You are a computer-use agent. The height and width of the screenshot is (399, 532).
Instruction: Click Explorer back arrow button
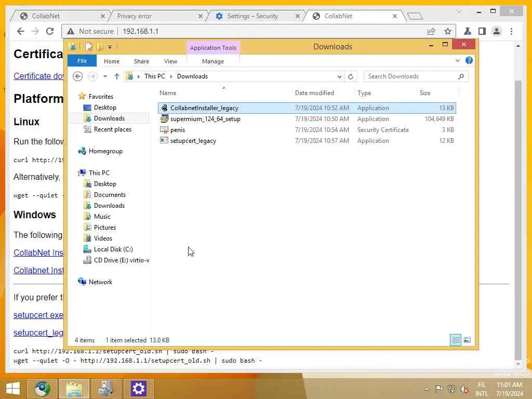pos(78,76)
